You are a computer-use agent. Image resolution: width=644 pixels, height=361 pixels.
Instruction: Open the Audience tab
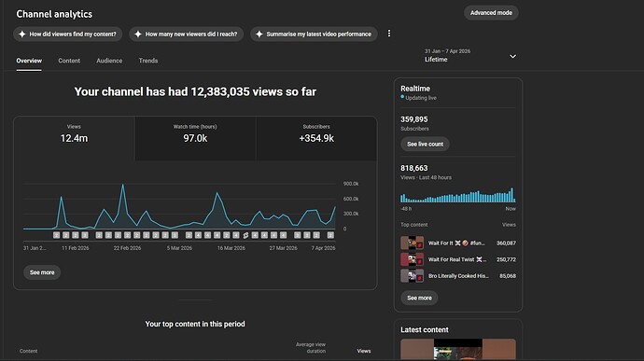pyautogui.click(x=109, y=61)
